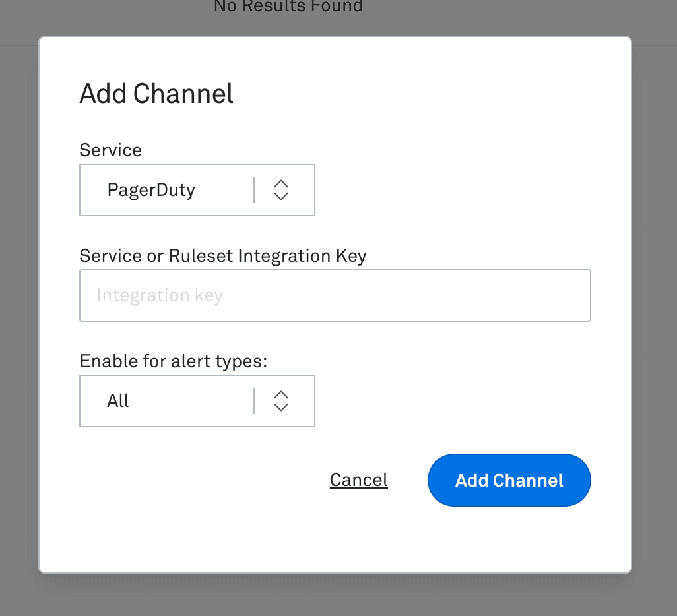Viewport: 677px width, 616px height.
Task: Click the up-down chevron icon beside All
Action: click(x=281, y=401)
